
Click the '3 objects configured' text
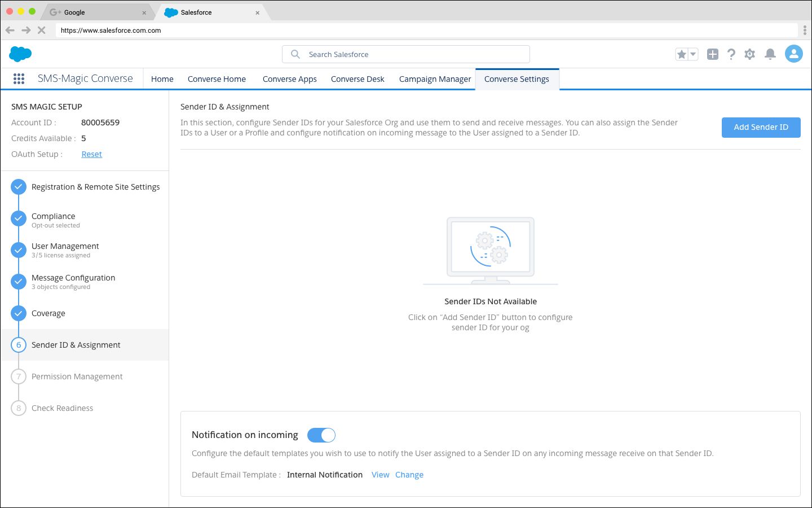pyautogui.click(x=61, y=287)
